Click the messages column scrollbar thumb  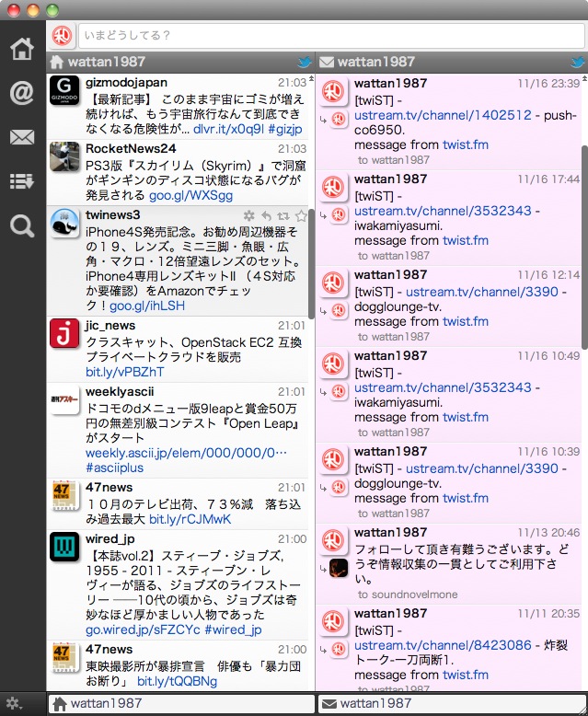(x=584, y=248)
